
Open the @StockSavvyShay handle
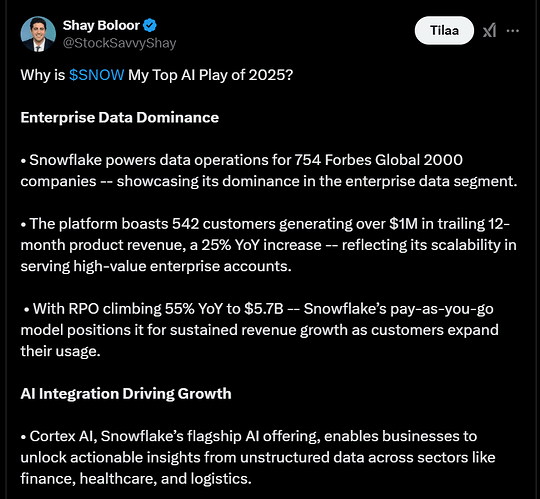(119, 43)
